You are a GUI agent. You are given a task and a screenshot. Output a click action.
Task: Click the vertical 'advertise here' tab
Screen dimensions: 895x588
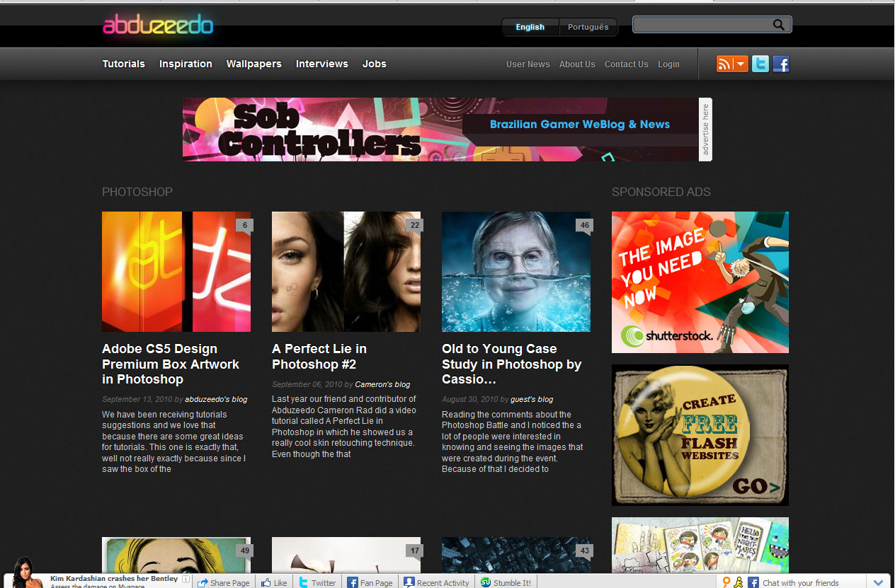click(705, 129)
